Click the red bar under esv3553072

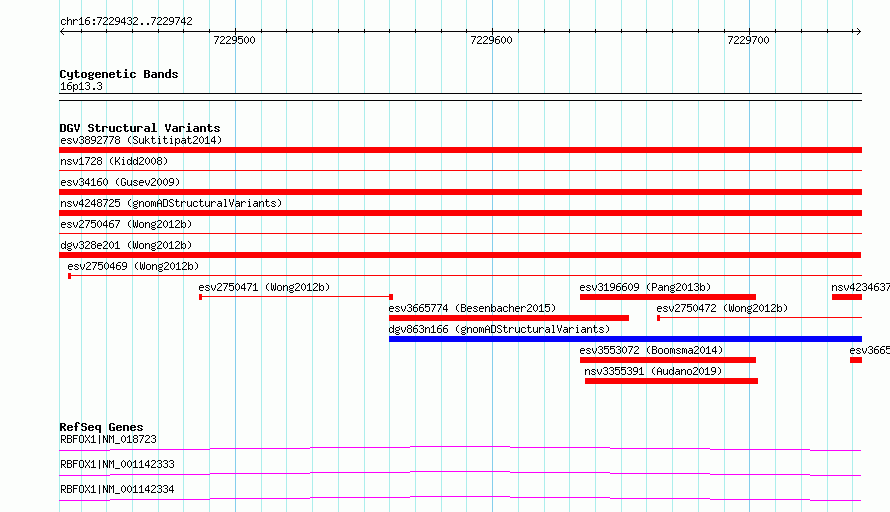[x=668, y=360]
